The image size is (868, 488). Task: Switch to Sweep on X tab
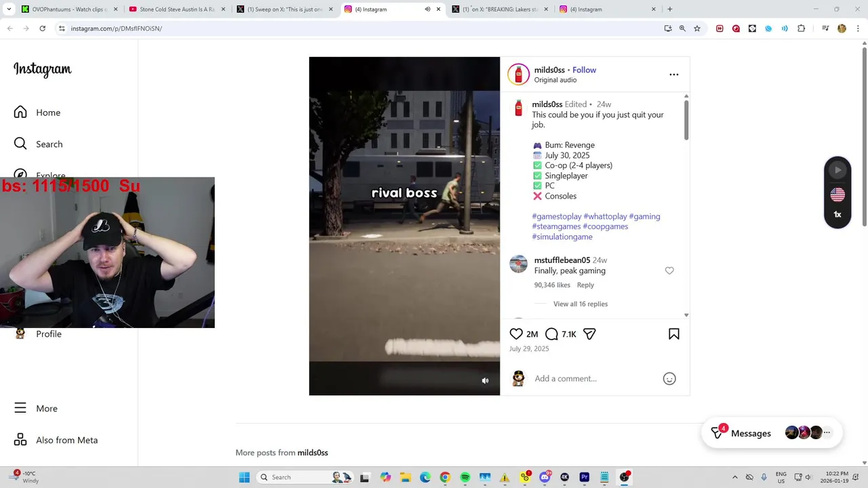point(285,9)
